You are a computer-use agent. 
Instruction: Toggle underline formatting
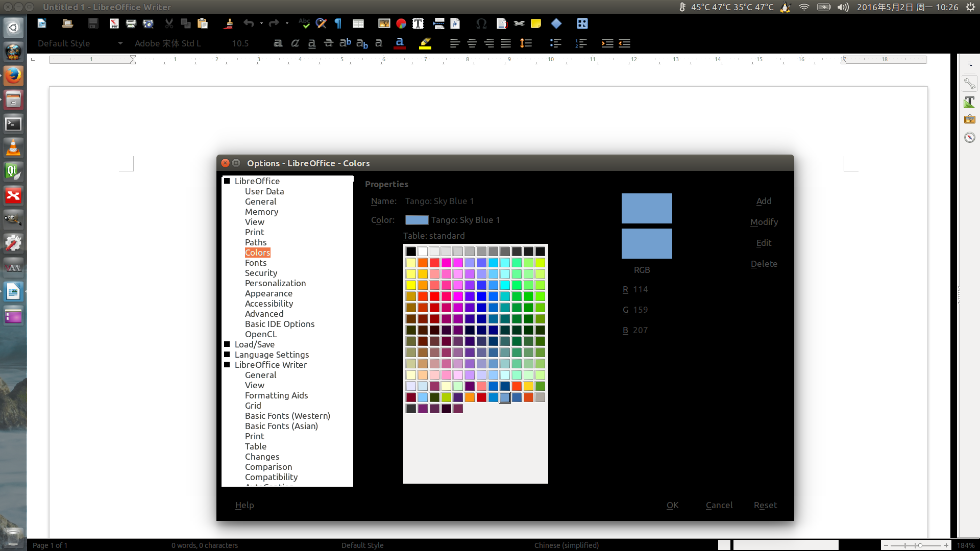pos(312,43)
